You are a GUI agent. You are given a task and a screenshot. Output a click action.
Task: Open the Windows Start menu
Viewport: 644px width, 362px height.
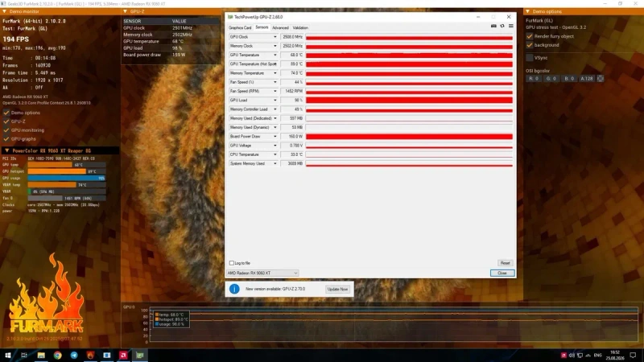point(8,356)
